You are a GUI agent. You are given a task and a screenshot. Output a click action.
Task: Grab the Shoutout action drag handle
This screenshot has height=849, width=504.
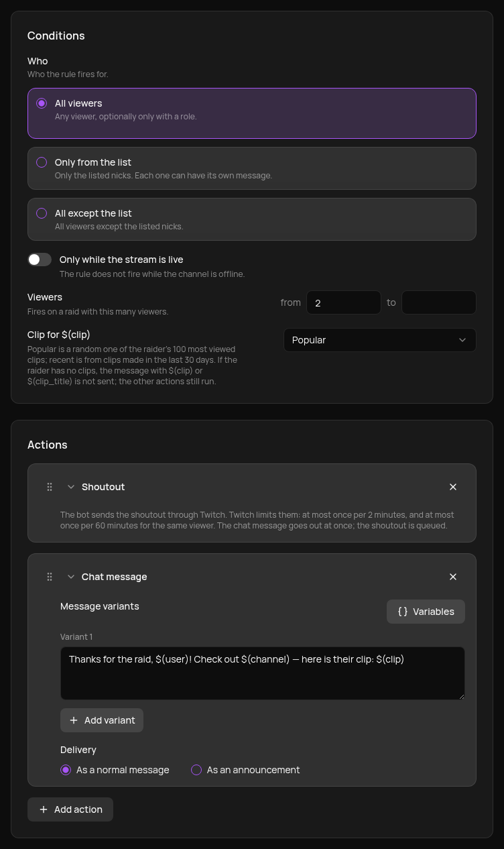(x=50, y=487)
